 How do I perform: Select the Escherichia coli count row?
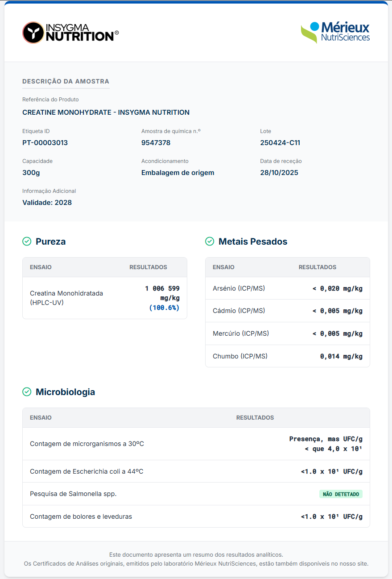click(196, 471)
